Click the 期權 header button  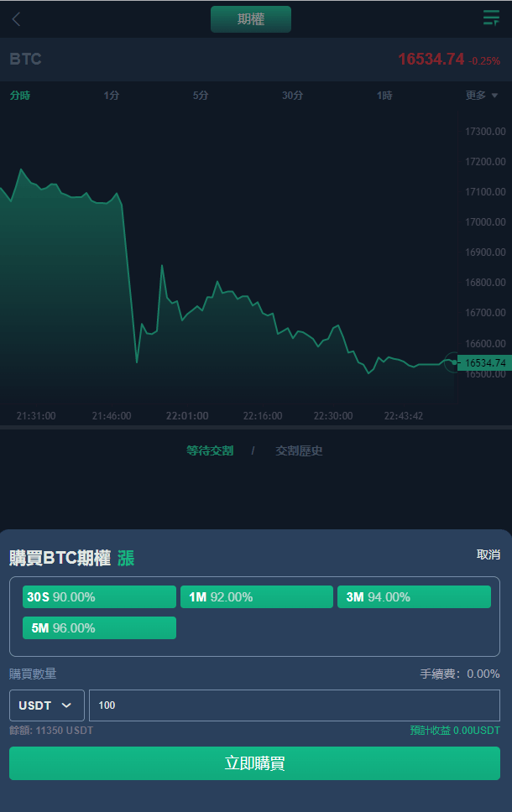click(251, 19)
